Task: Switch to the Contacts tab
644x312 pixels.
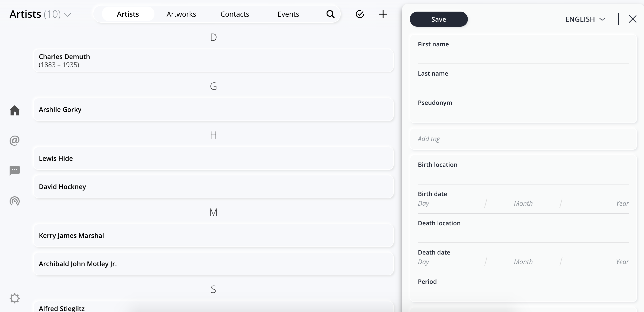Action: 235,14
